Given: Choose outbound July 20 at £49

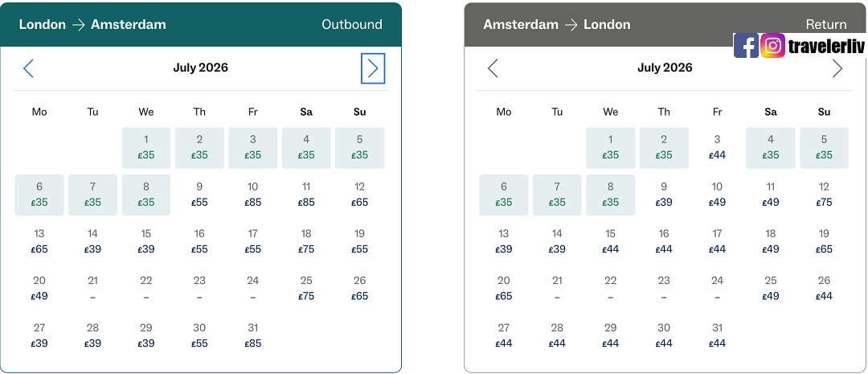Looking at the screenshot, I should tap(39, 288).
